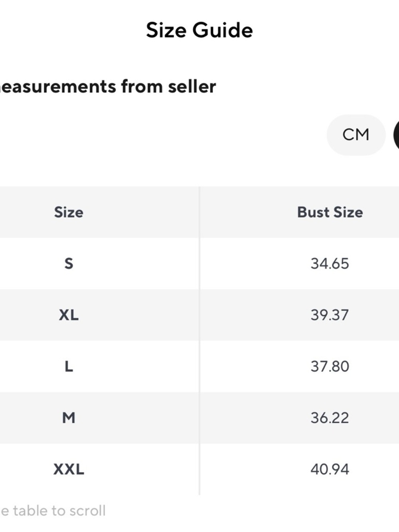
Task: Click the 40.94 bust value
Action: coord(330,469)
